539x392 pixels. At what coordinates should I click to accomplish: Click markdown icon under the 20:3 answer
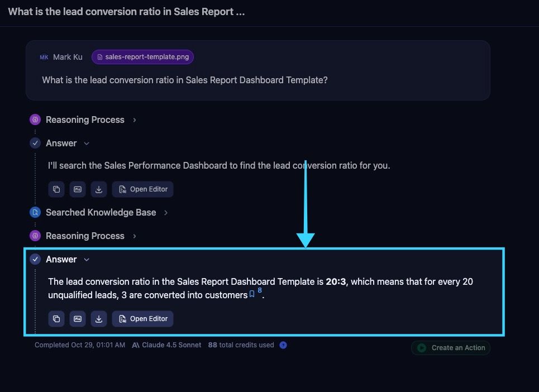point(78,319)
